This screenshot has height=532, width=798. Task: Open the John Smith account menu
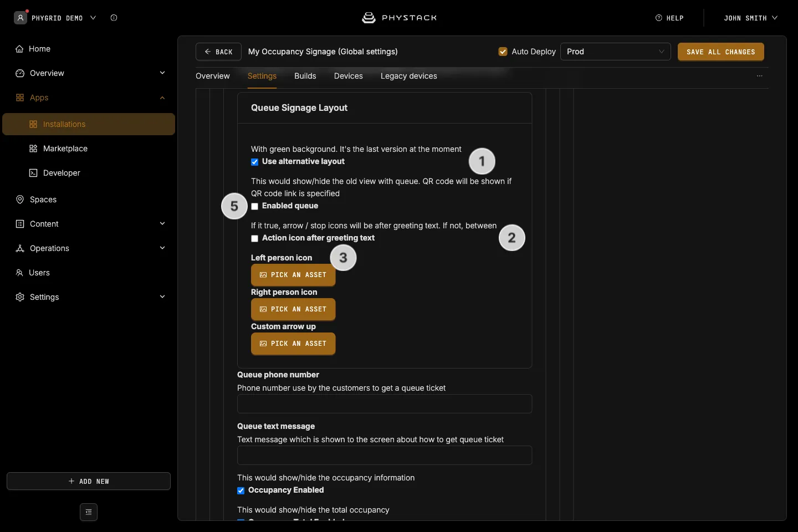[750, 18]
